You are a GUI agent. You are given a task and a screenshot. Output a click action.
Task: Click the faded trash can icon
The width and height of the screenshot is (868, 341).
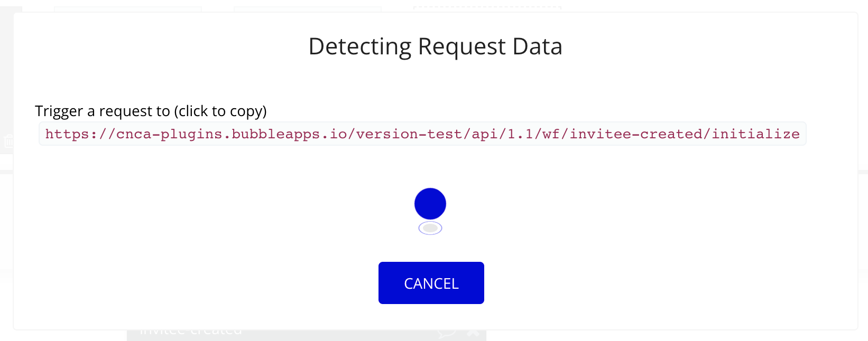click(8, 140)
